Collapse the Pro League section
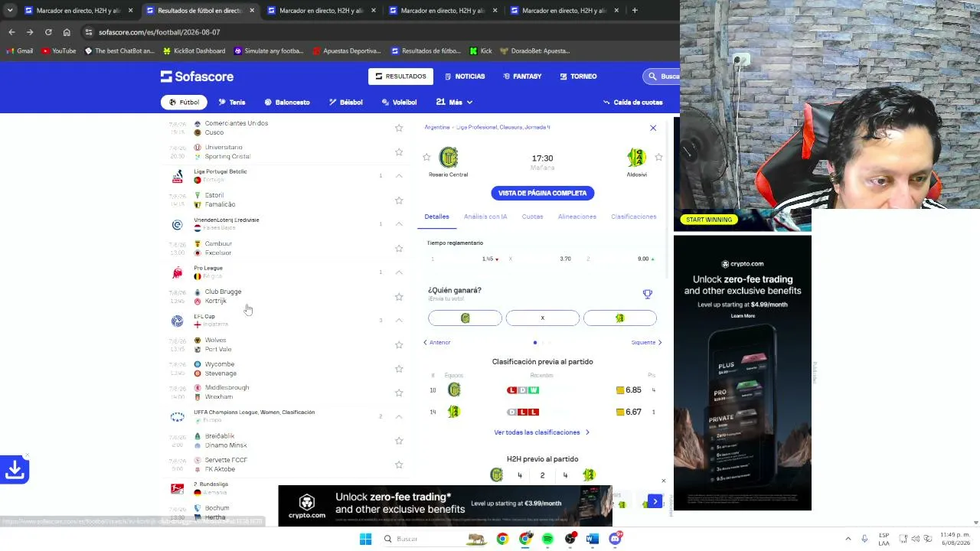The image size is (980, 551). coord(399,272)
